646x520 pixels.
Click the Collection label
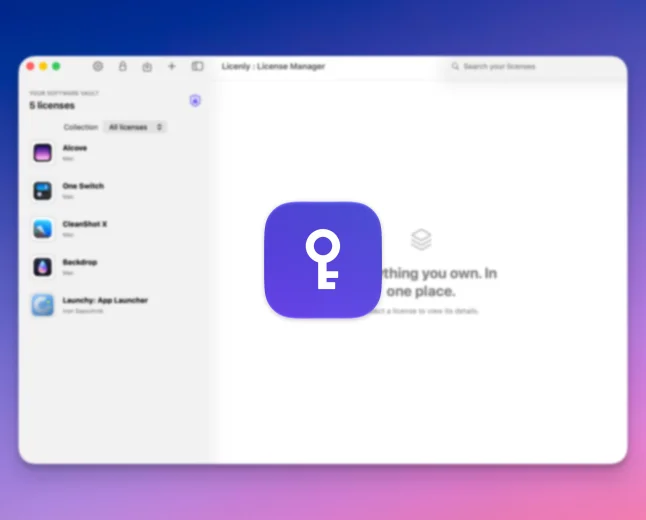tap(81, 127)
